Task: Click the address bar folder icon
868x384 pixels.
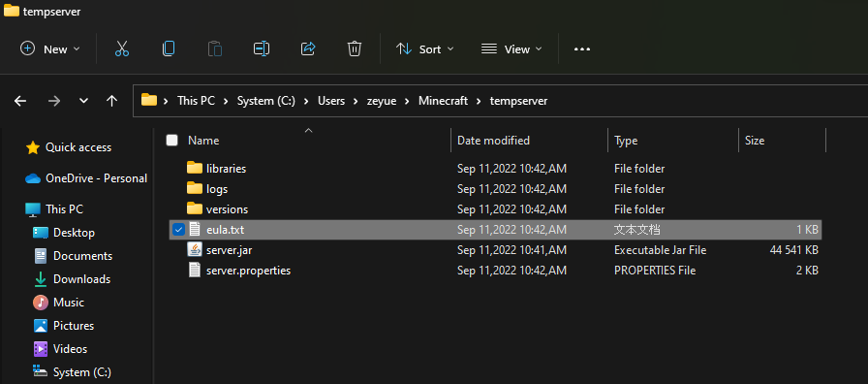Action: point(149,100)
